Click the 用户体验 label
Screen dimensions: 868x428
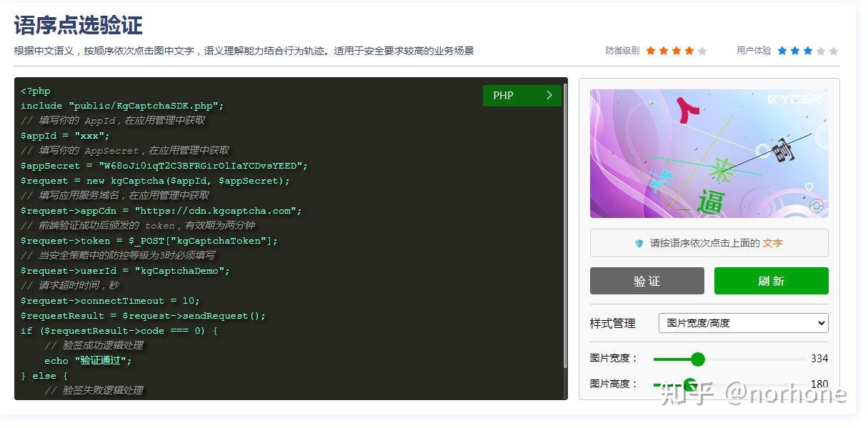pos(754,51)
